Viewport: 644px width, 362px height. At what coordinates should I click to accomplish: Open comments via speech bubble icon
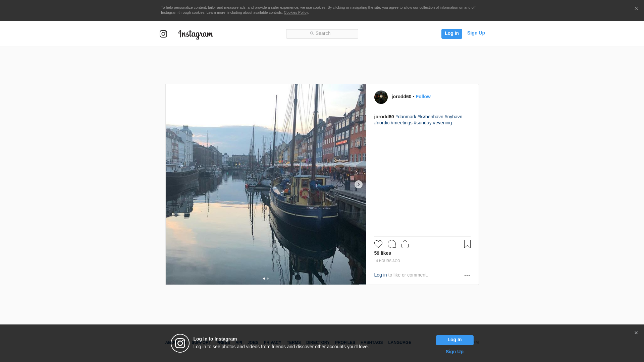(391, 244)
